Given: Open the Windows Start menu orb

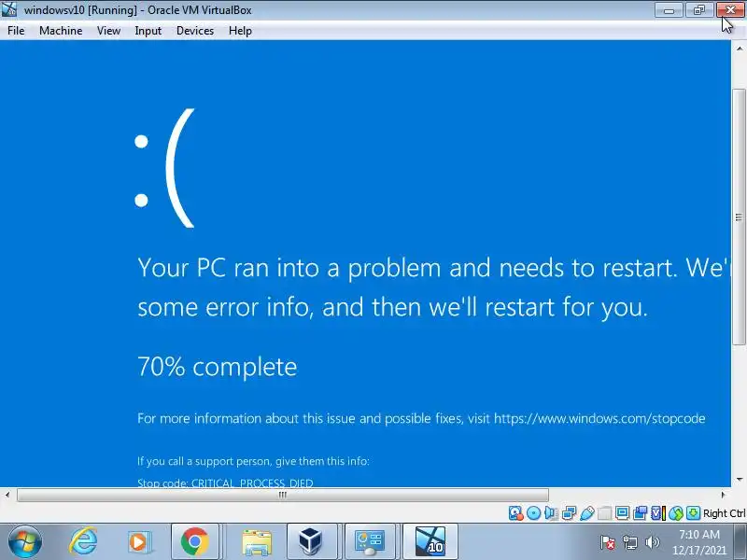Looking at the screenshot, I should [x=25, y=542].
